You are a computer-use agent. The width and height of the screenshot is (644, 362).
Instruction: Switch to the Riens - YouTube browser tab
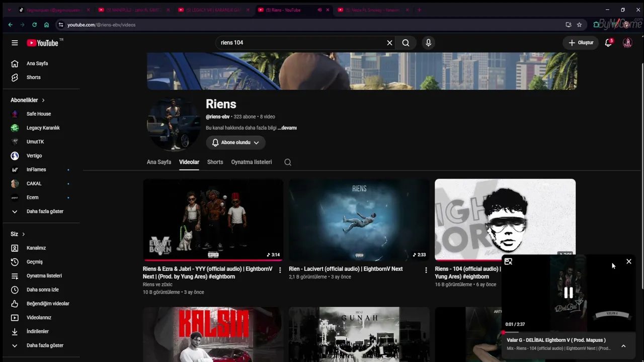coord(294,10)
